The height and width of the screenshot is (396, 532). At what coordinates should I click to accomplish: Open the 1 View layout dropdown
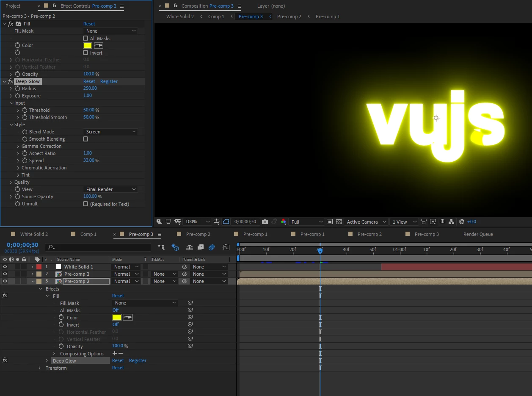tap(404, 222)
